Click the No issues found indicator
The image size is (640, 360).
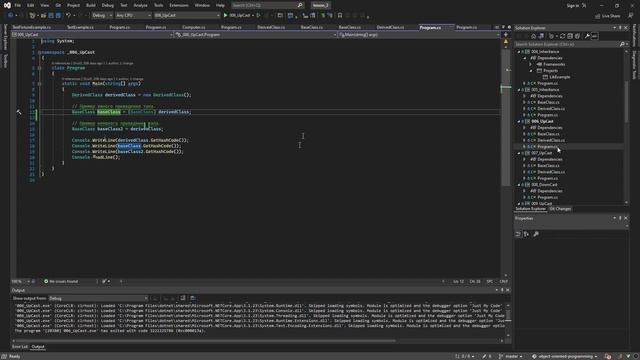tap(60, 281)
